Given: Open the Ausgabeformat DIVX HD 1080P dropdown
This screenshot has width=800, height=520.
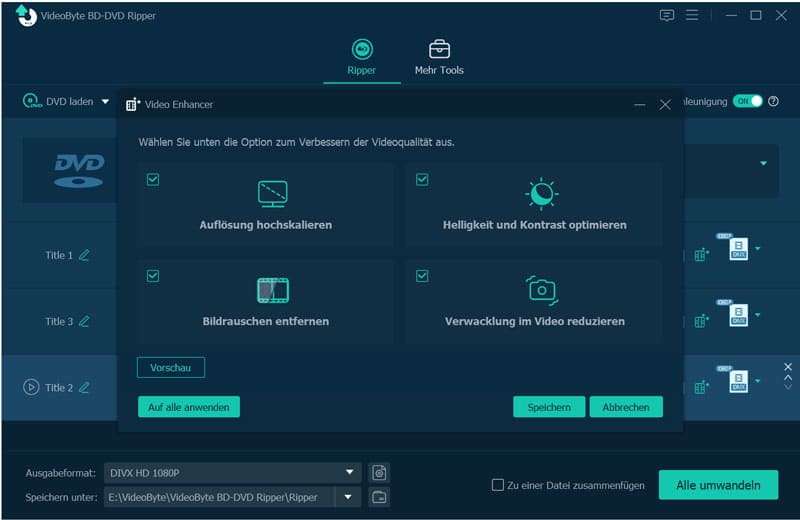Looking at the screenshot, I should 233,473.
